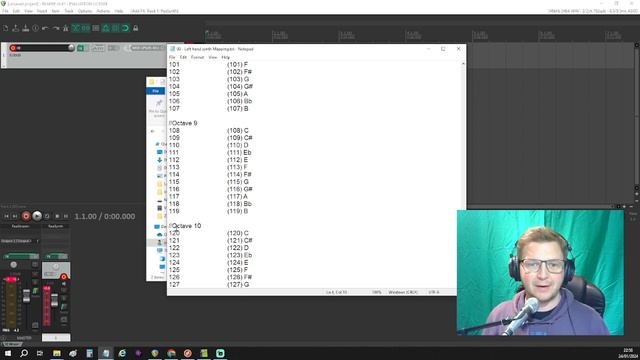Click the '(127) G' text in Notepad
The height and width of the screenshot is (360, 640).
[238, 284]
